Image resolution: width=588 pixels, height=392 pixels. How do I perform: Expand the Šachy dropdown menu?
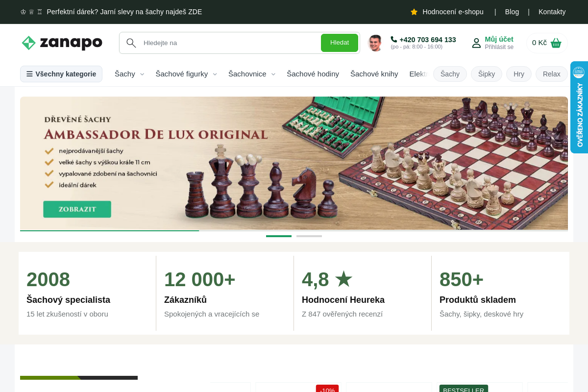(142, 74)
